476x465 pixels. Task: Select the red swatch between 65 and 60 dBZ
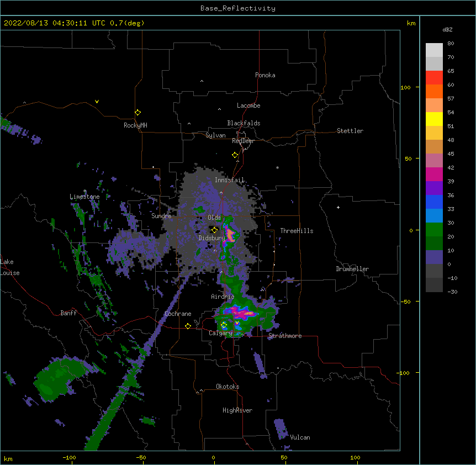[434, 78]
